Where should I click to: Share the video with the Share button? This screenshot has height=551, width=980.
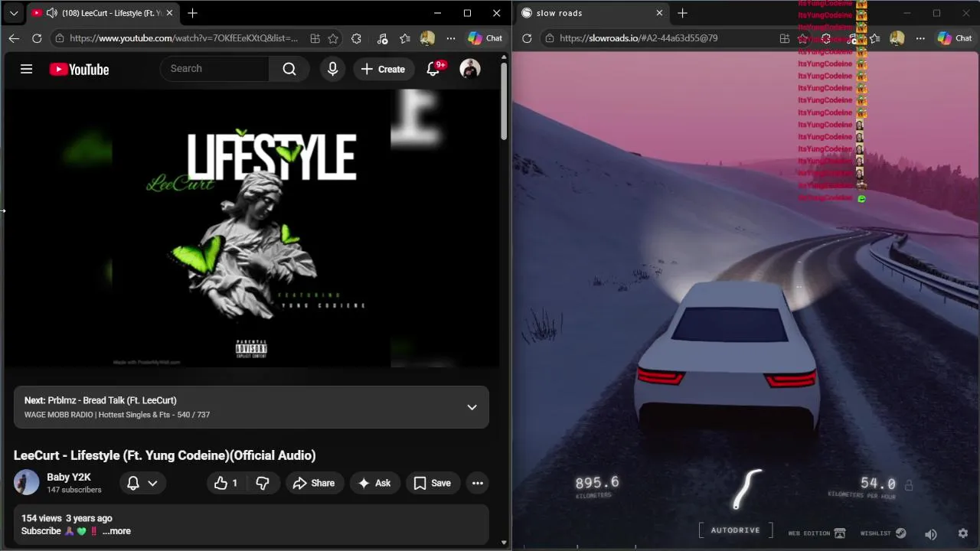314,483
